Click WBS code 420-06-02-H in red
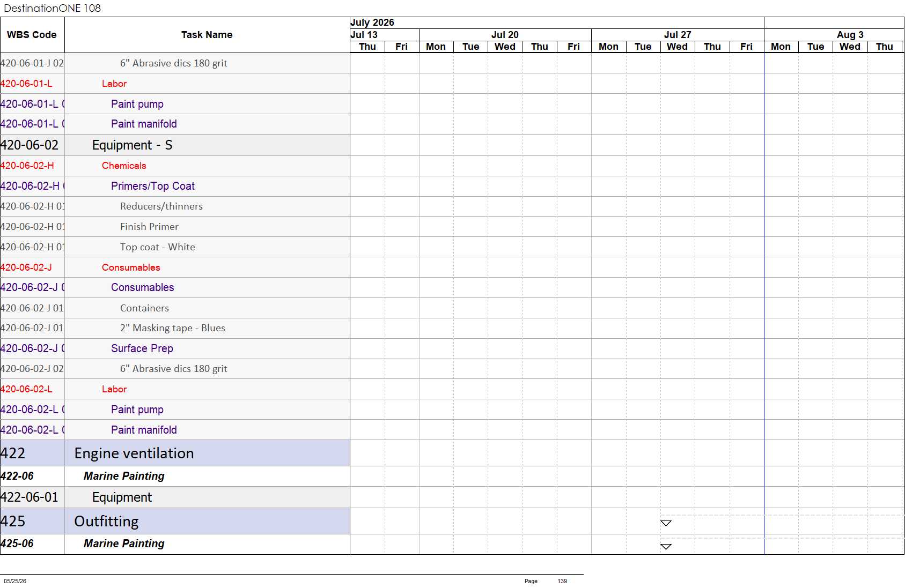905x588 pixels. coord(27,166)
